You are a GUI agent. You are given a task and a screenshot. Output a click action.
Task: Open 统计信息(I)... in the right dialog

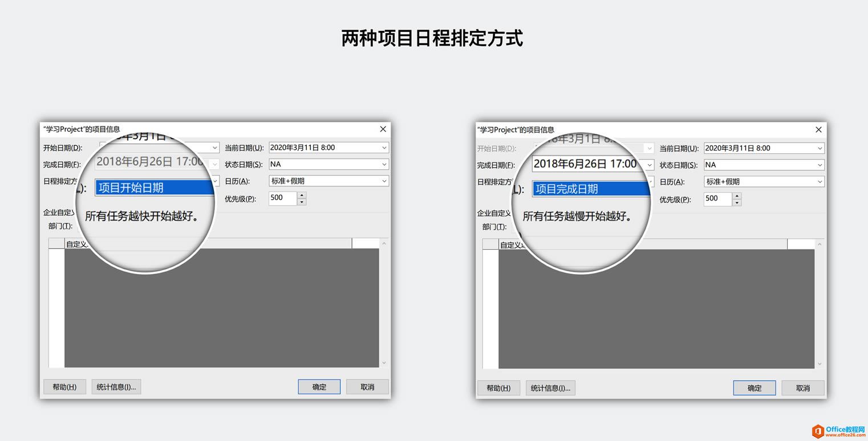(550, 387)
